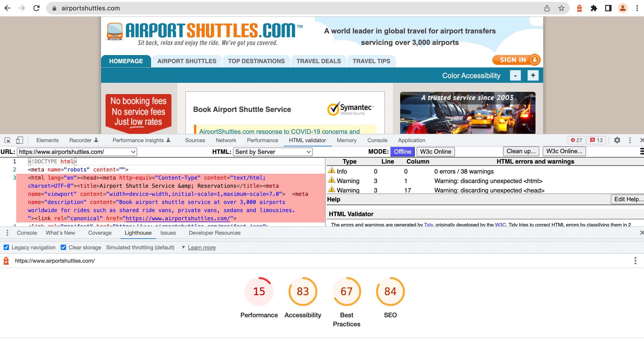Click the 13 issues counter badge
Viewport: 644px width, 345px height.
click(596, 140)
